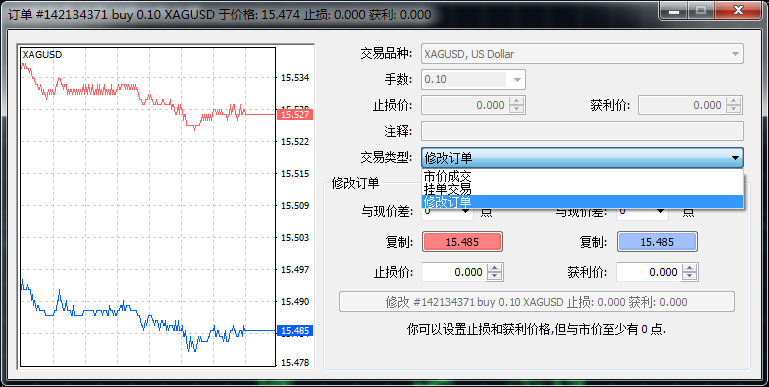
Task: Increase the lower 止损价 with up arrow
Action: [495, 268]
